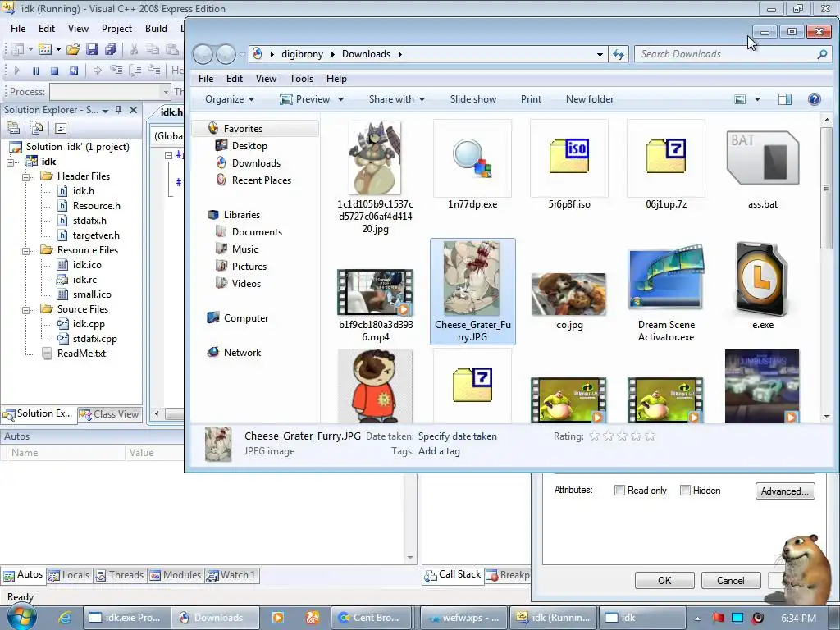This screenshot has height=630, width=840.
Task: Open the Visual C++ Build menu
Action: [x=156, y=29]
